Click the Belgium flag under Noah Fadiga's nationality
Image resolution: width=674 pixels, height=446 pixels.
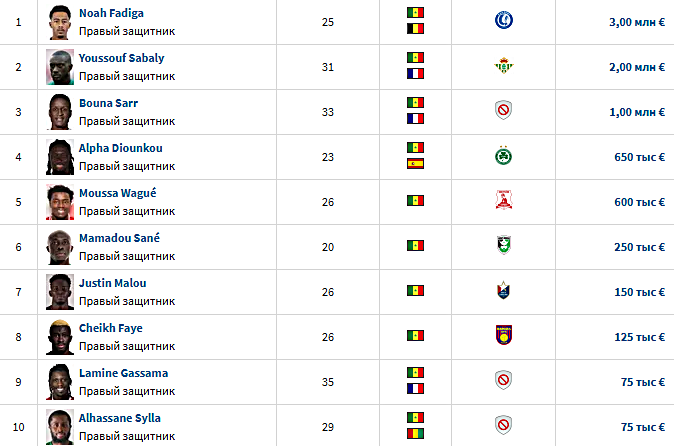pos(415,29)
